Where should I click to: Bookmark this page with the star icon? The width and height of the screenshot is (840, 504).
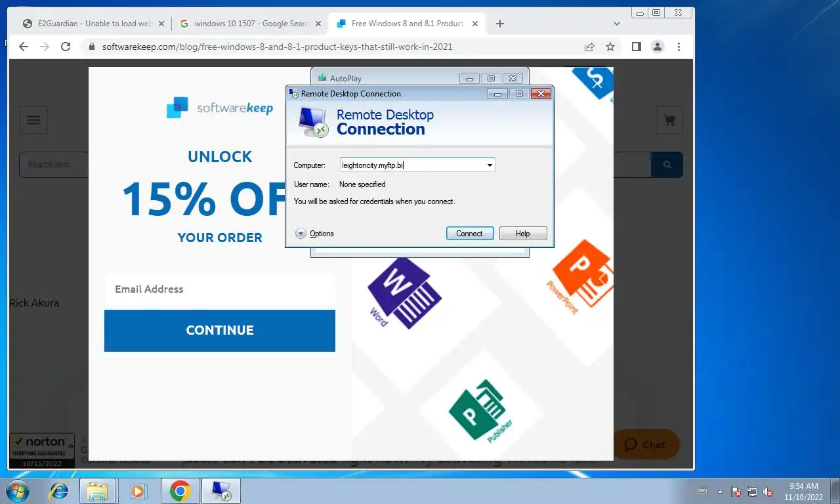610,47
